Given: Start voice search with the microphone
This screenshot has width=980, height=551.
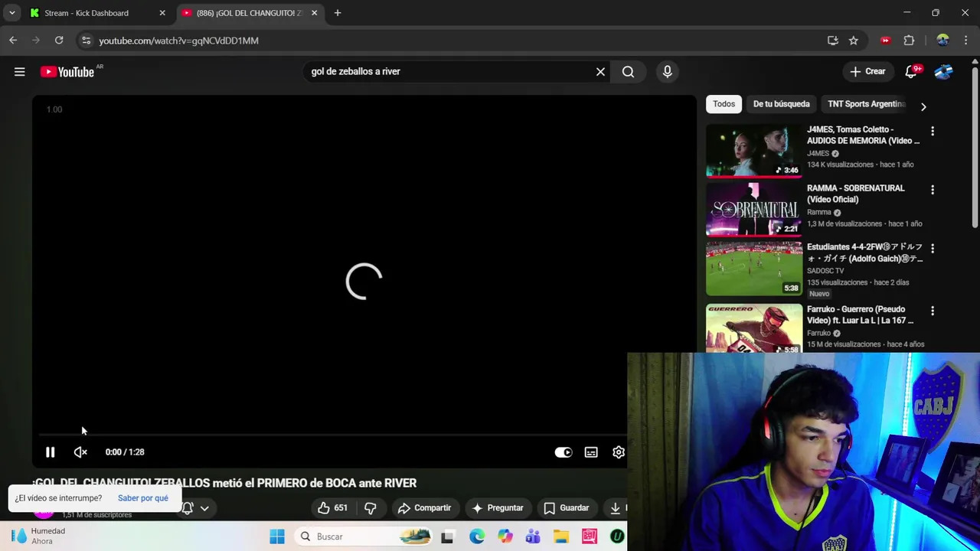Looking at the screenshot, I should 668,71.
